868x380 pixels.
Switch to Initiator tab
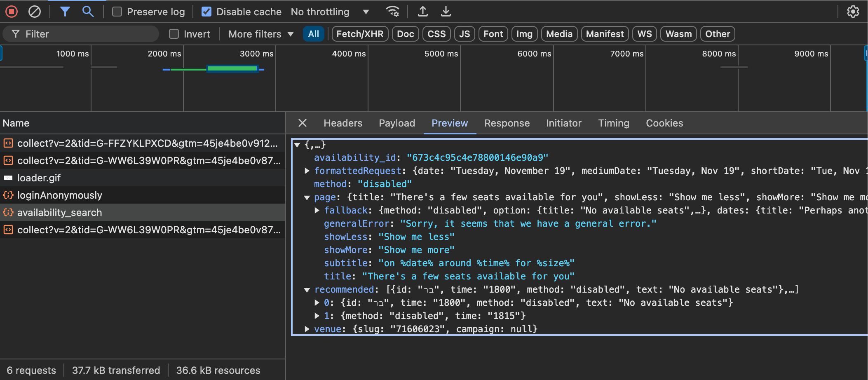click(563, 123)
